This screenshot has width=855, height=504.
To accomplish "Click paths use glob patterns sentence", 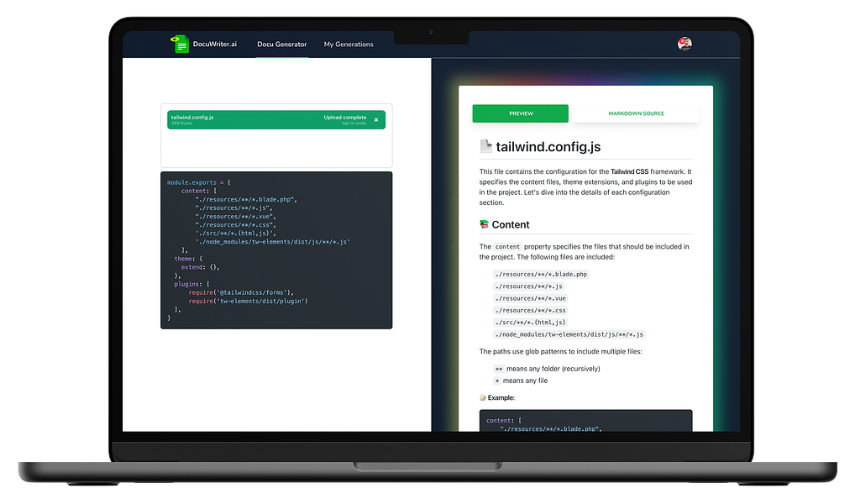I will pos(560,352).
